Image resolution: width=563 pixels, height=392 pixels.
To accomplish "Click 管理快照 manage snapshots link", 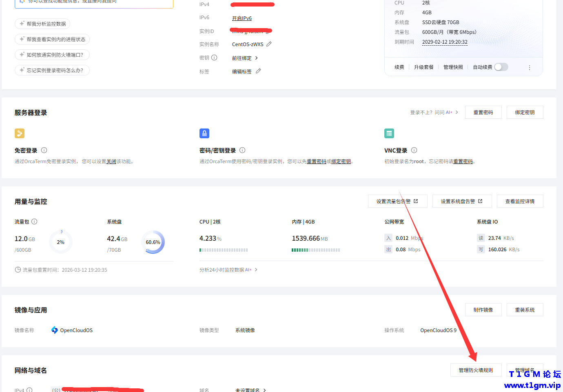I will 453,67.
